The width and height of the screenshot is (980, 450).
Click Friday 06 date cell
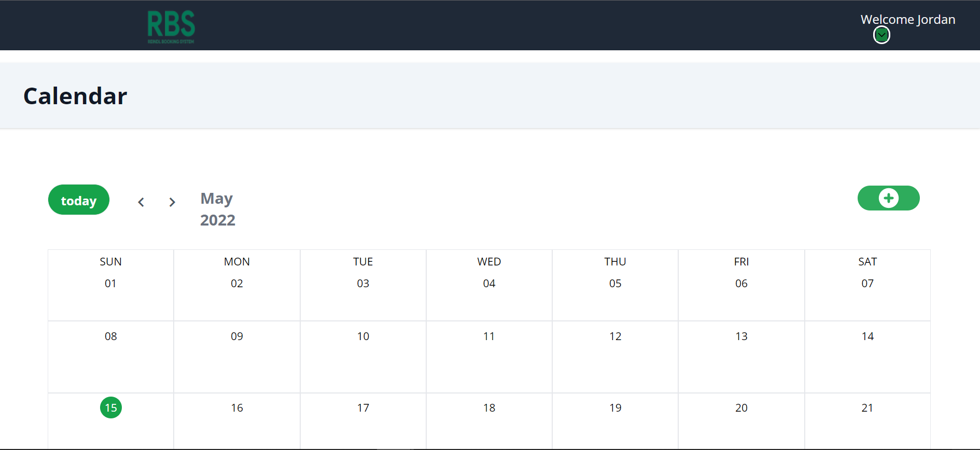coord(741,284)
